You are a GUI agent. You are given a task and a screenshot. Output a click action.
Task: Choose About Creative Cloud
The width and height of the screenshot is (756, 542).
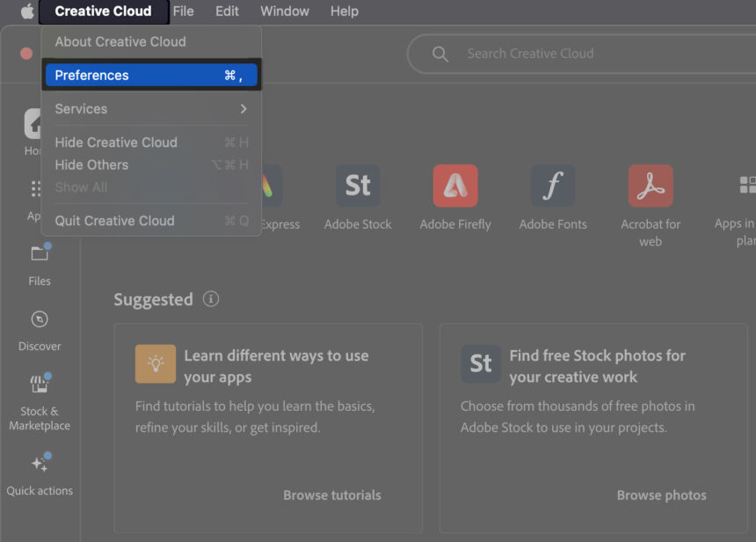point(120,41)
